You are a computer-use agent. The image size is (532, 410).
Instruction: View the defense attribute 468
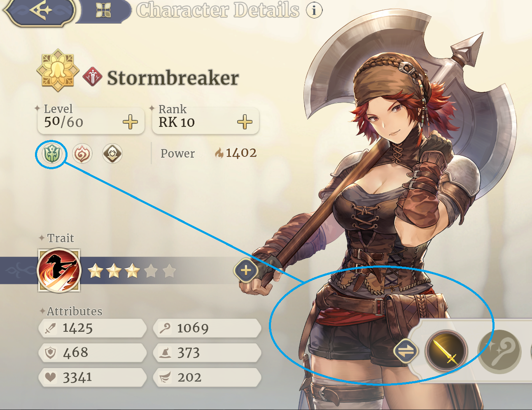[92, 353]
